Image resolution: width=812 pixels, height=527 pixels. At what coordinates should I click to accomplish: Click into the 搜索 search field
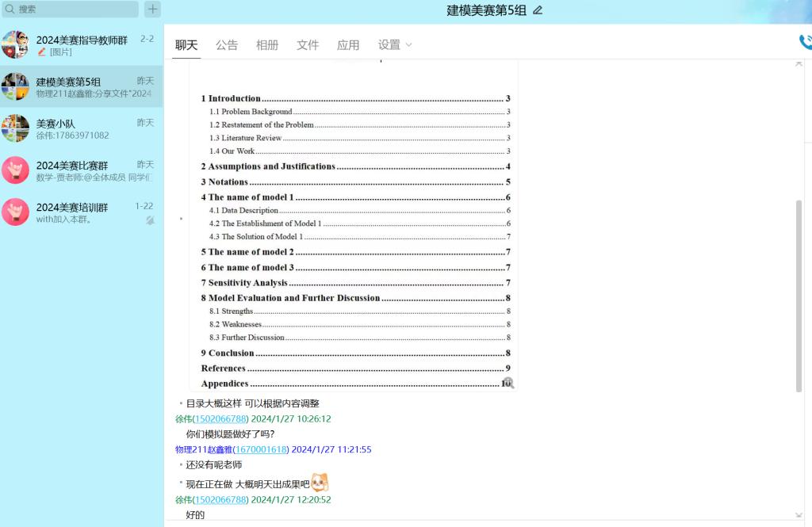click(x=75, y=10)
